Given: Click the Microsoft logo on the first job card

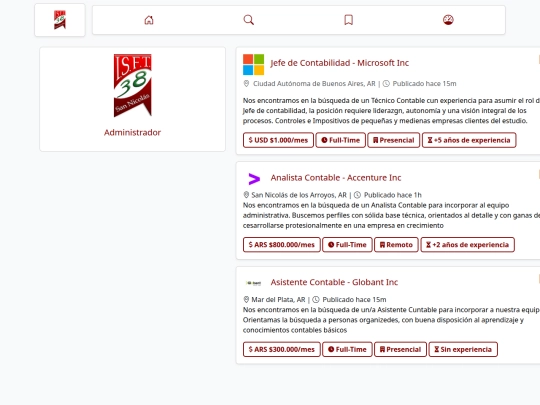Looking at the screenshot, I should point(253,64).
